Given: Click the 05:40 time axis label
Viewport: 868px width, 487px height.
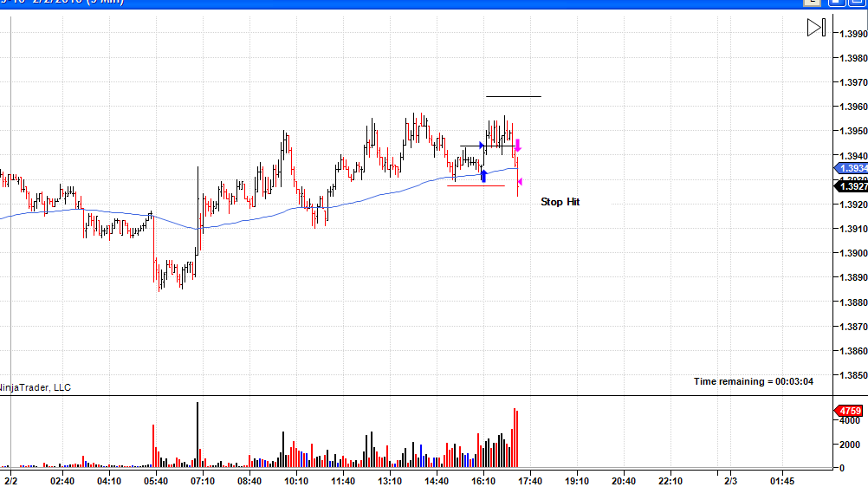Looking at the screenshot, I should (x=156, y=481).
